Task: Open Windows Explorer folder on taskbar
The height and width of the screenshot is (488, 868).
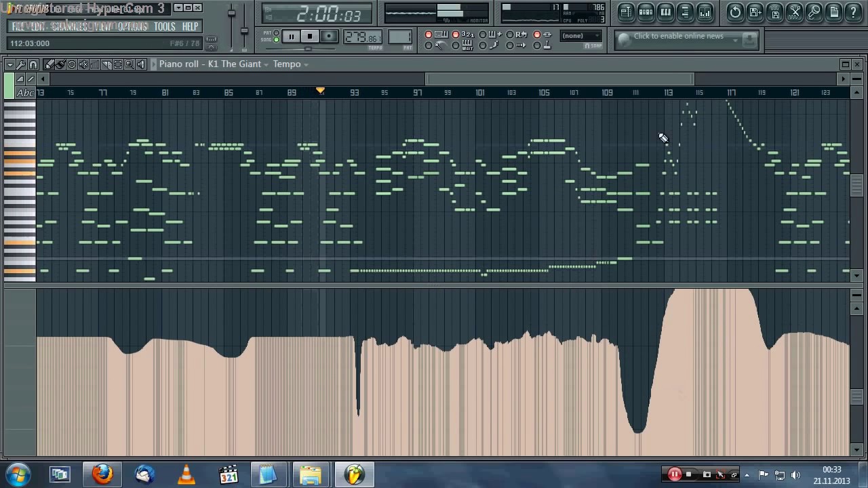Action: [x=310, y=474]
